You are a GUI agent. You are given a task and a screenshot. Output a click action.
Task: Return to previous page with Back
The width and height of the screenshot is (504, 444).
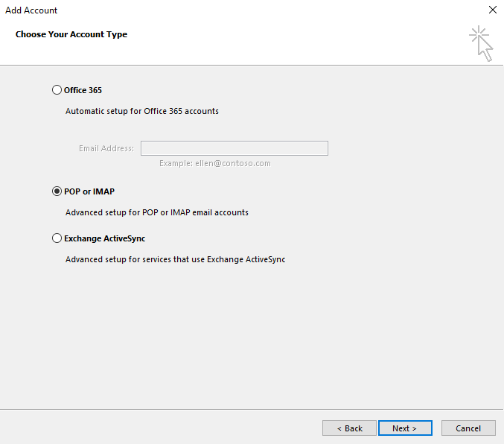(x=349, y=428)
